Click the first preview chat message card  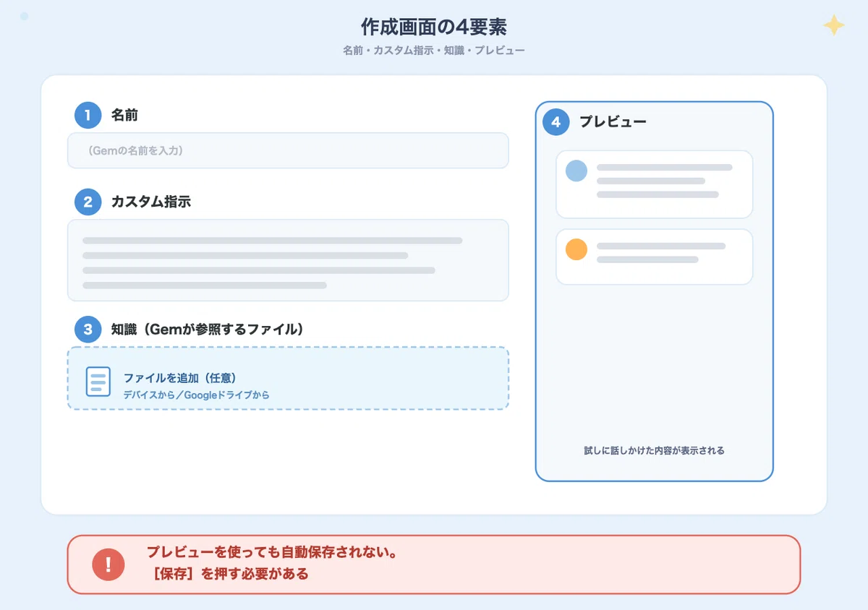654,184
